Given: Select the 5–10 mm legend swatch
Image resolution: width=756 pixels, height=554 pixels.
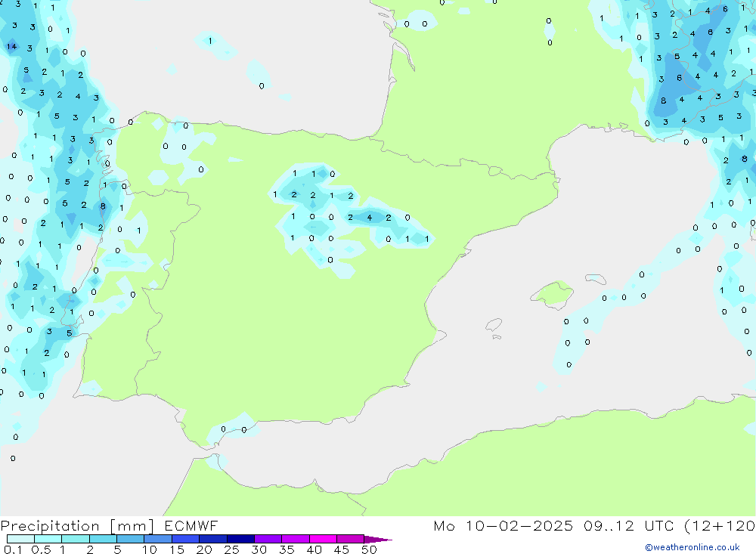Looking at the screenshot, I should coord(130,539).
